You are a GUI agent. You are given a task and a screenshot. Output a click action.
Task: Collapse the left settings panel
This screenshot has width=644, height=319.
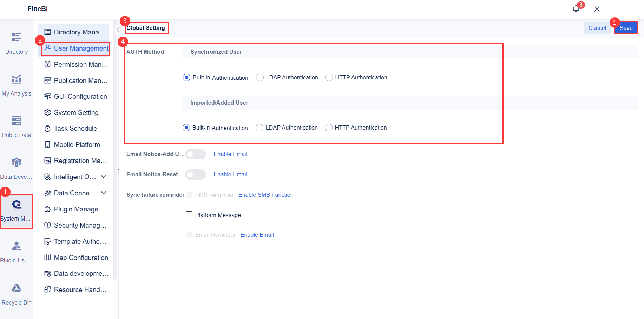tap(118, 30)
